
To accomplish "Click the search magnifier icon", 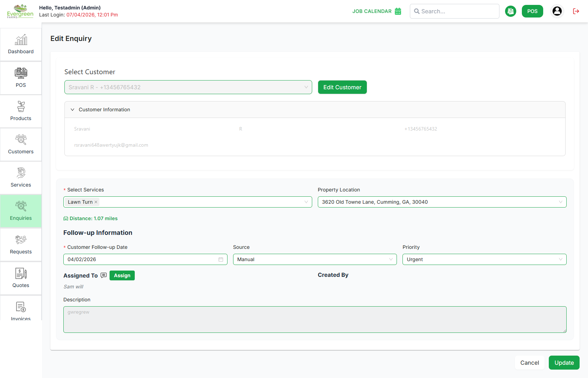I will coord(417,11).
